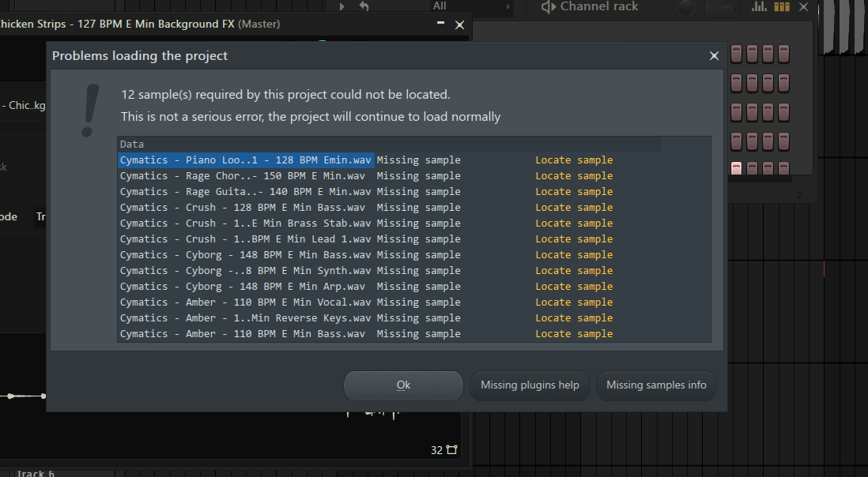Click the Channel rack horizontal scrollbar

tap(760, 179)
